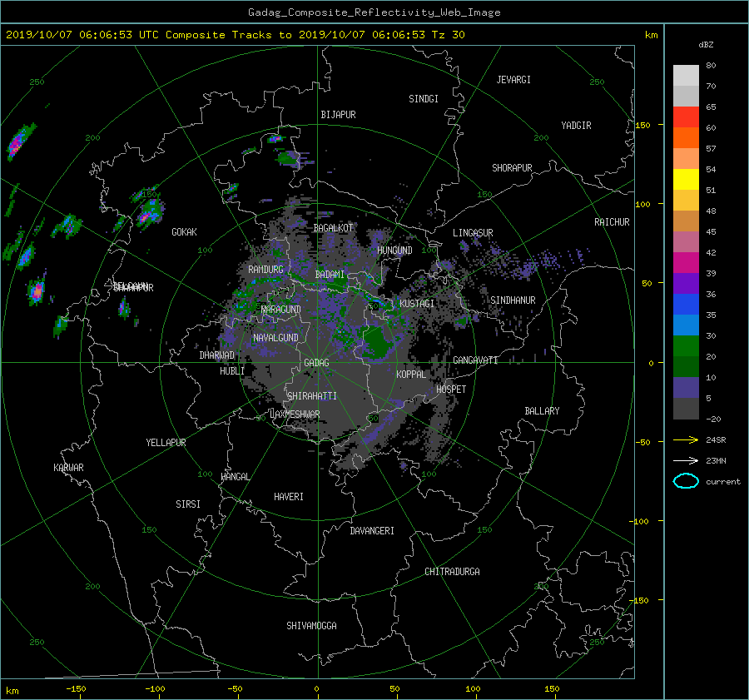Click the KOPPAL city label

411,374
